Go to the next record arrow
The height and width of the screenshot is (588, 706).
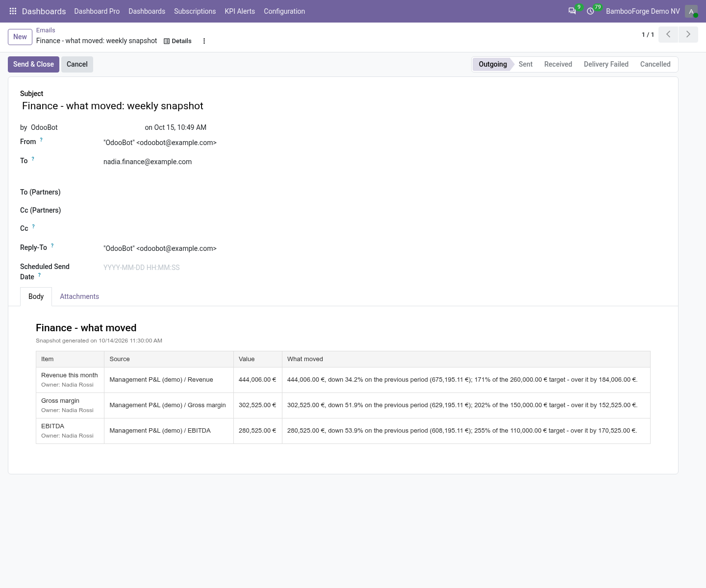pos(688,34)
